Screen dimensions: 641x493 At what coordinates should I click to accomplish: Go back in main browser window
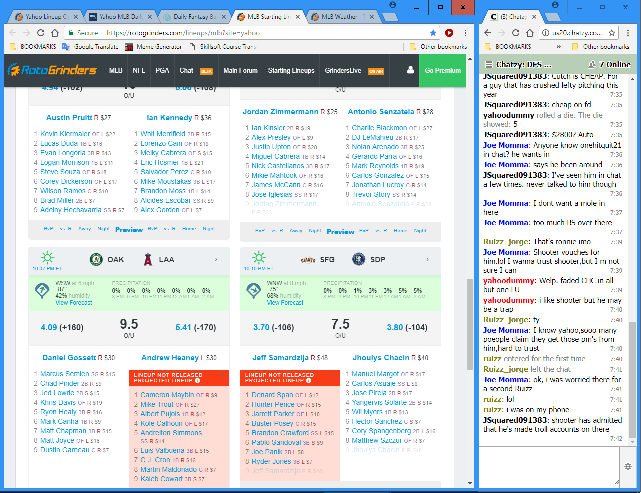coord(12,33)
